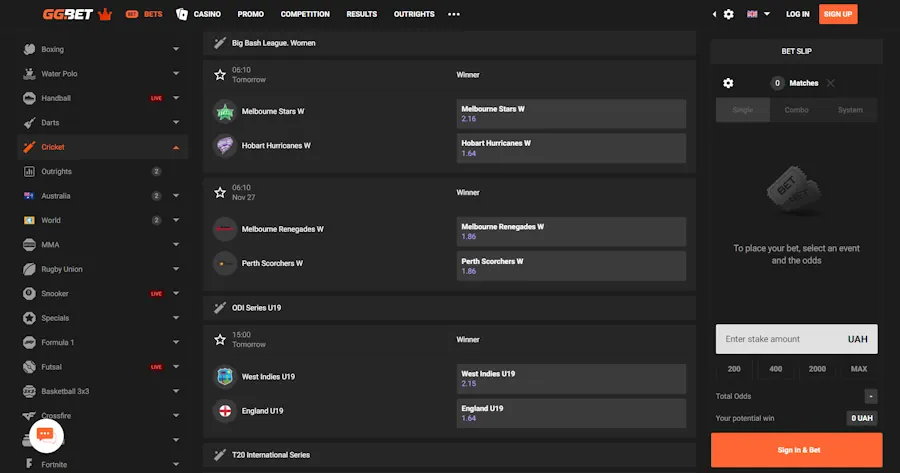This screenshot has height=473, width=900.
Task: Click the West Indies U19 team crest
Action: pyautogui.click(x=225, y=377)
